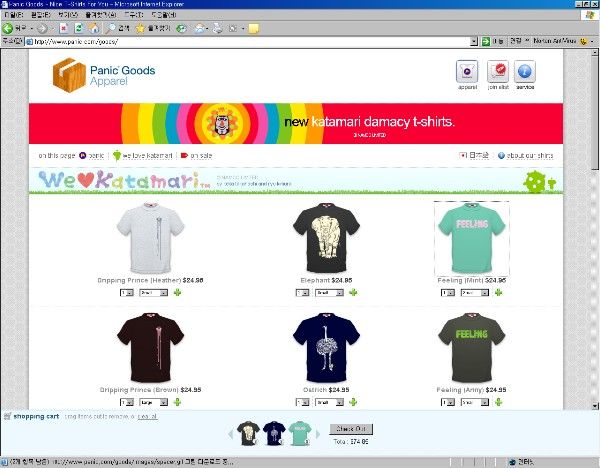Open the Help menu in menu bar
Screen dimensions: 600x468
[164, 15]
